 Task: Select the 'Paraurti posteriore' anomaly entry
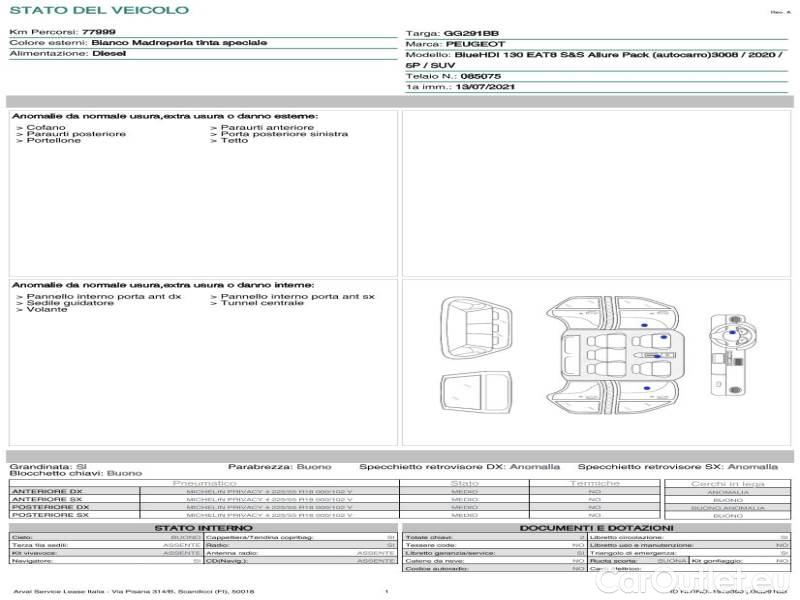tap(76, 134)
